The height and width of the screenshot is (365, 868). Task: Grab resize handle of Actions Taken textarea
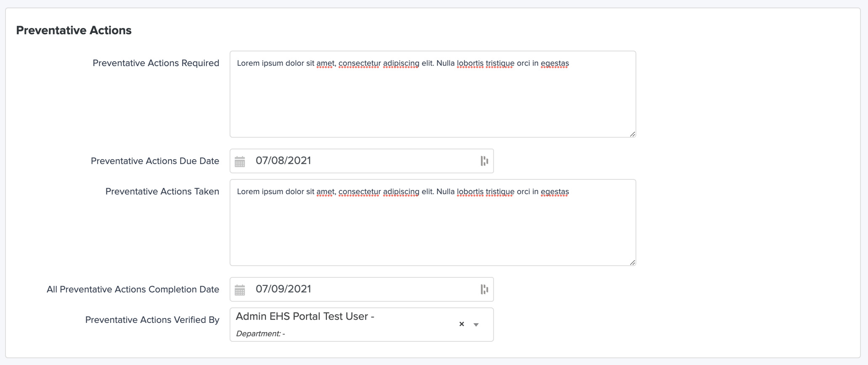pos(632,263)
